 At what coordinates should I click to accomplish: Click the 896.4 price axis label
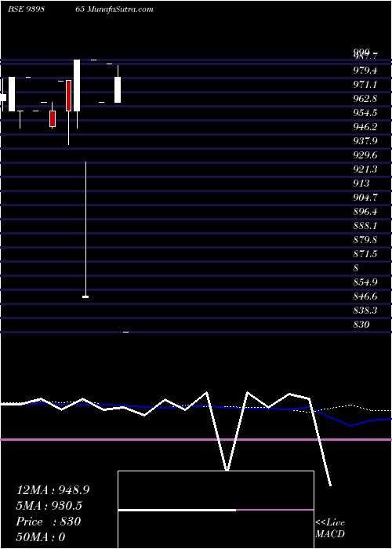365,212
